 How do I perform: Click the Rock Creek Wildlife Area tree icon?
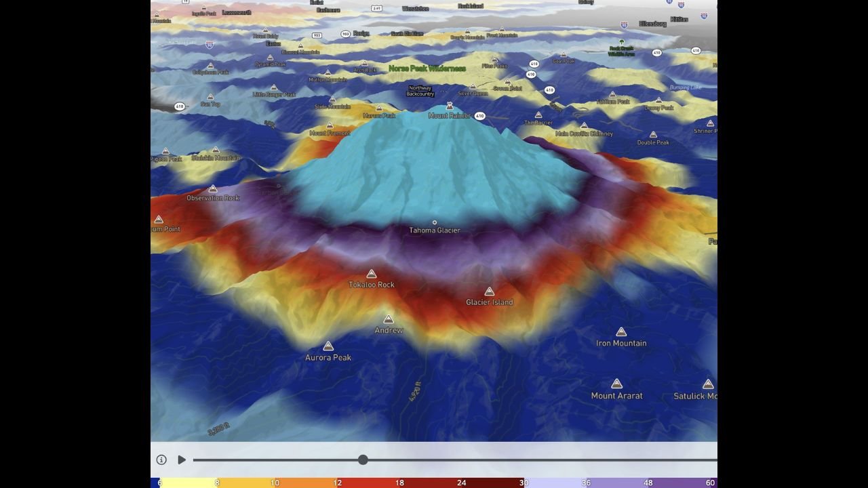tap(621, 42)
